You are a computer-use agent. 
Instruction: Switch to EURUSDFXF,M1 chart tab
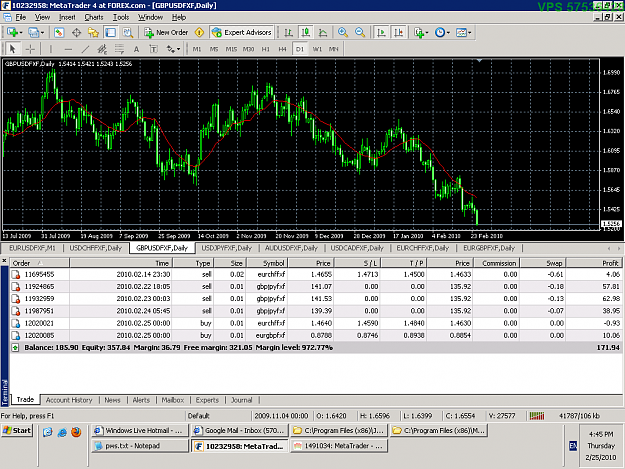tap(32, 248)
